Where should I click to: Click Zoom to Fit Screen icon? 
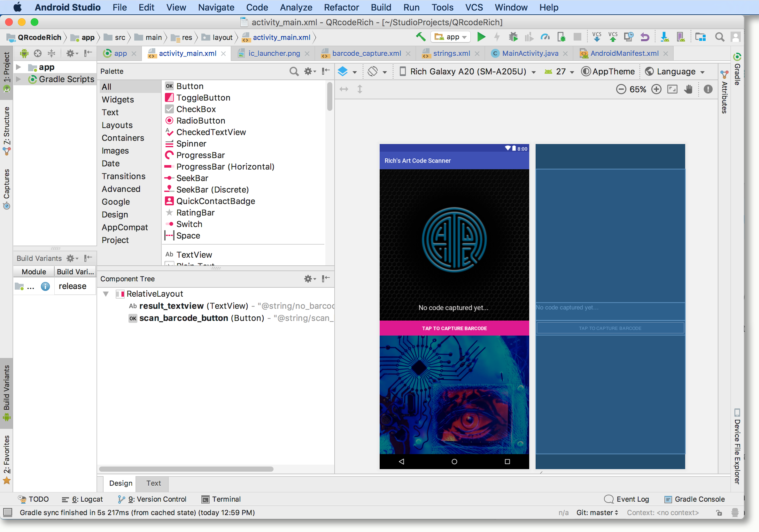click(x=672, y=89)
